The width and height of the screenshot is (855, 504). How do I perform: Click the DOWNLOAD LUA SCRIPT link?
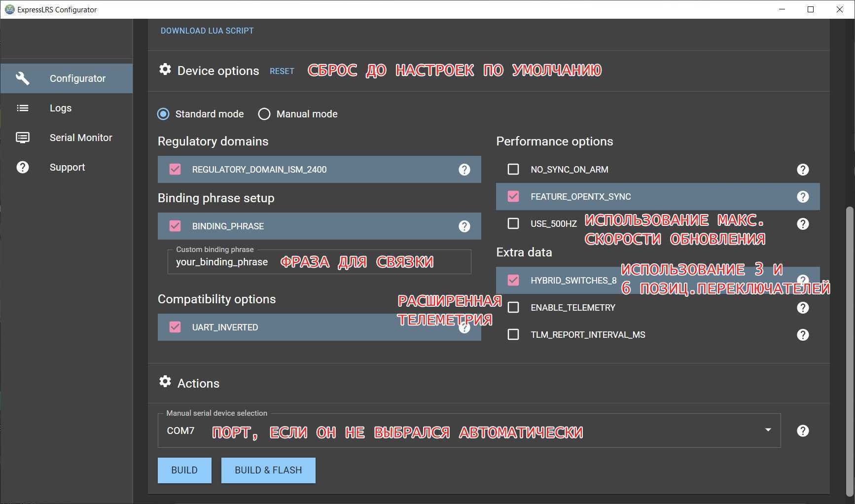(x=207, y=31)
